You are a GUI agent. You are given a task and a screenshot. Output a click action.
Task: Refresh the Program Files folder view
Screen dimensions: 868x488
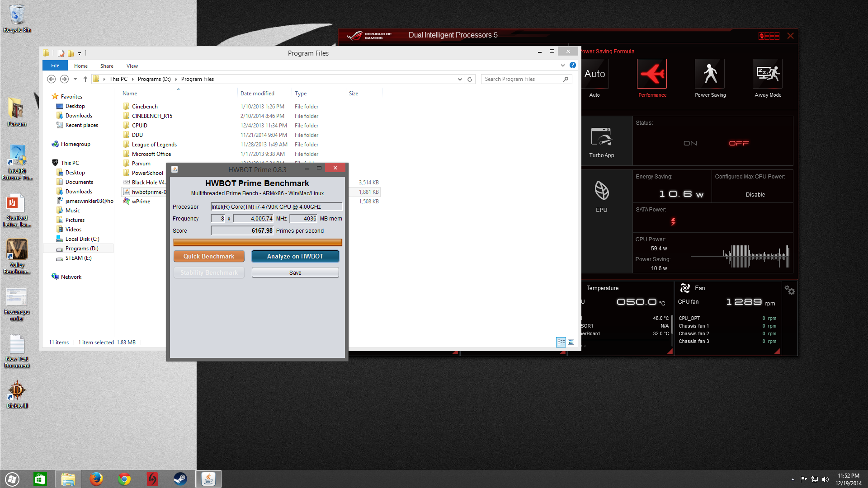tap(470, 79)
